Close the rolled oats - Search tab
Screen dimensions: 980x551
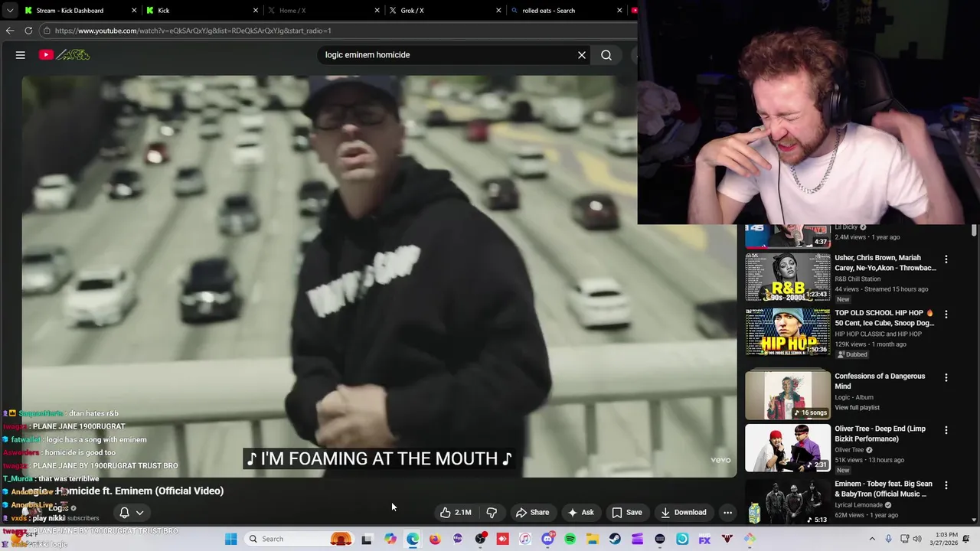619,11
